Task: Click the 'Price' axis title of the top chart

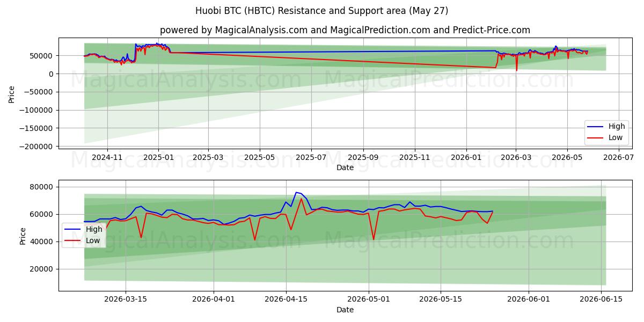Action: (x=12, y=93)
